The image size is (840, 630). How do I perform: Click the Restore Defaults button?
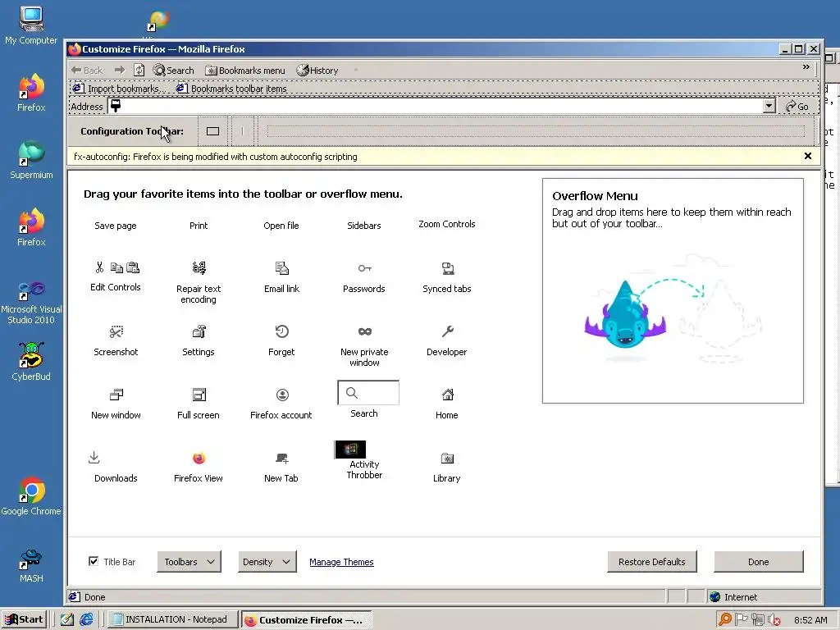click(652, 562)
